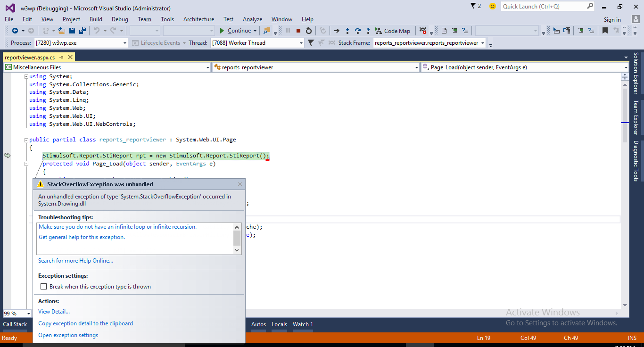Click Show Next Statement arrow icon
This screenshot has height=347, width=644.
pos(337,31)
